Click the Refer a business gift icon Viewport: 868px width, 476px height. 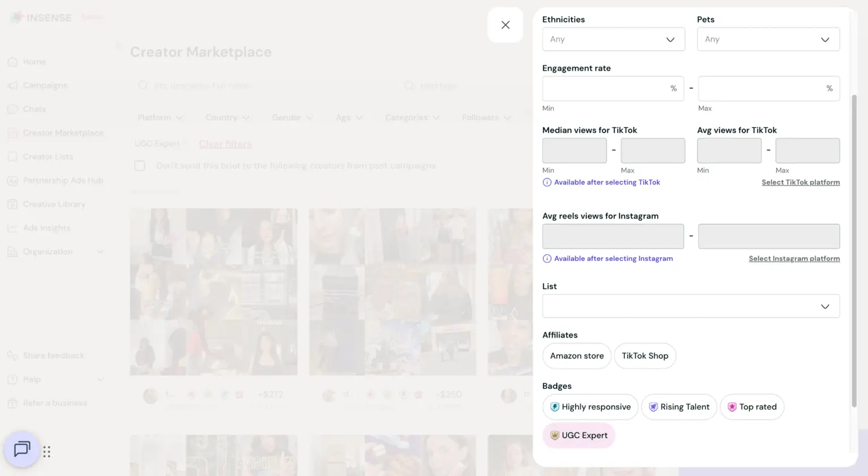[x=12, y=403]
